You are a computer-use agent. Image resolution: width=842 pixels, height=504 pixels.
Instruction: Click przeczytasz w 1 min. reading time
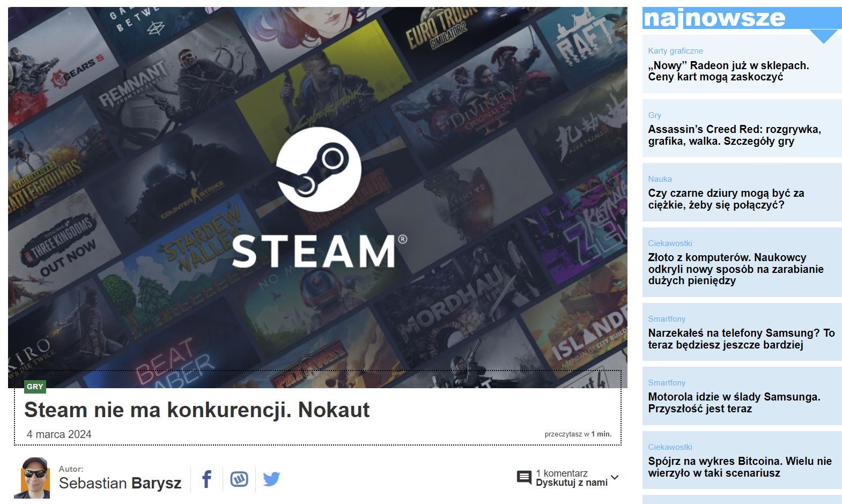click(x=578, y=434)
